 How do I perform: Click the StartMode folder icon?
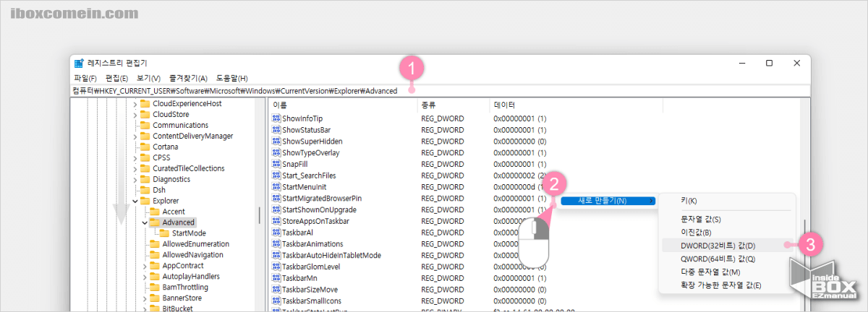164,233
